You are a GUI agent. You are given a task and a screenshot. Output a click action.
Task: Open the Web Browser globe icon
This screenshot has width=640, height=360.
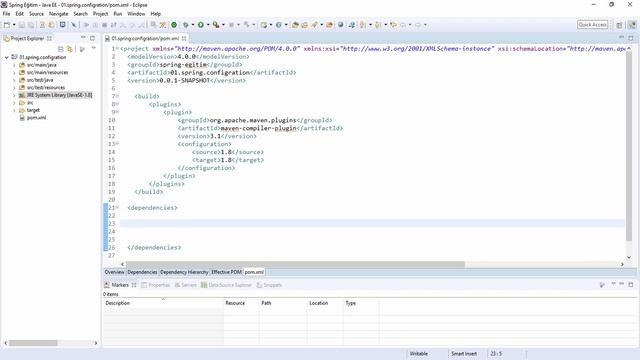coord(340,25)
